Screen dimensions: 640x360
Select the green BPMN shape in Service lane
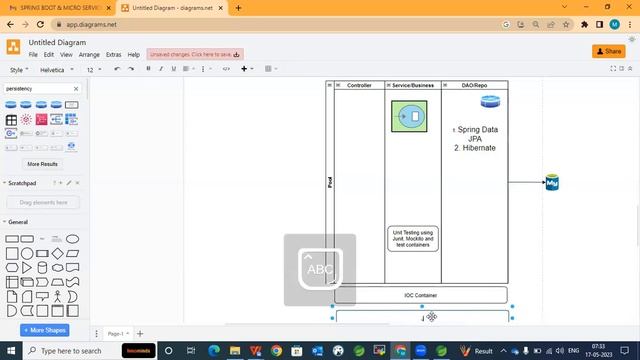[x=409, y=116]
